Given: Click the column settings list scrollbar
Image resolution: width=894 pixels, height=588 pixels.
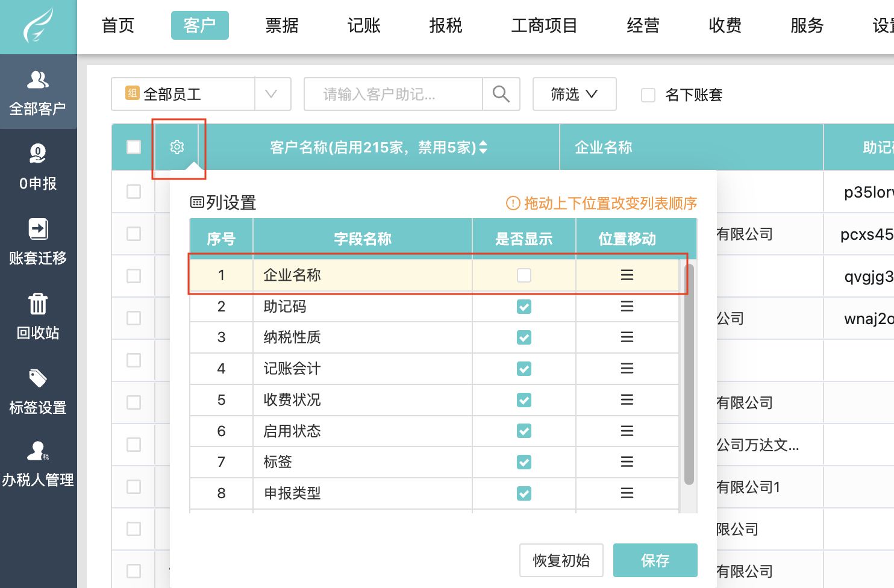Looking at the screenshot, I should [689, 374].
